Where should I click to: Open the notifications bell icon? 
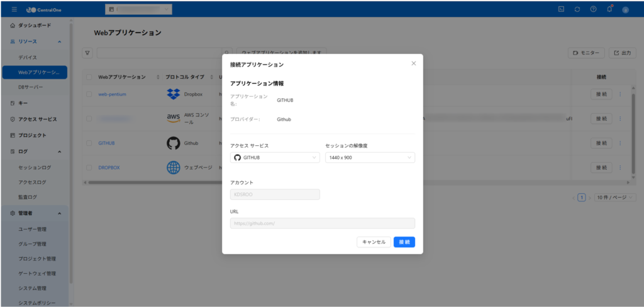(609, 9)
